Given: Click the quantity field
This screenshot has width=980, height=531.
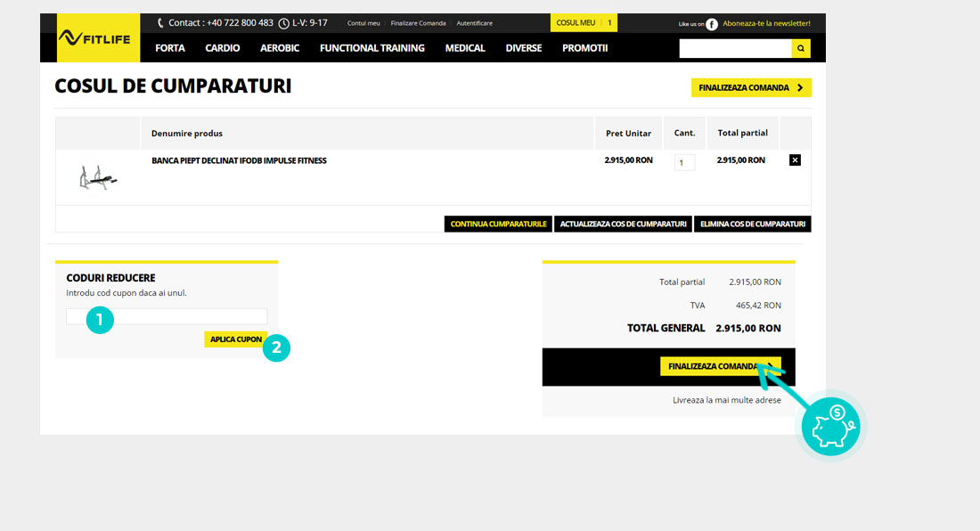Looking at the screenshot, I should tap(684, 163).
